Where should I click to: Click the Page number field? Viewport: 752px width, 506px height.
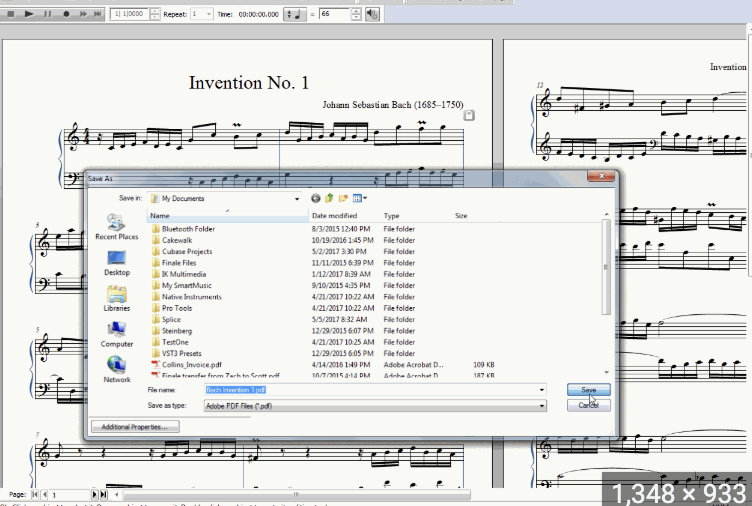(x=70, y=494)
